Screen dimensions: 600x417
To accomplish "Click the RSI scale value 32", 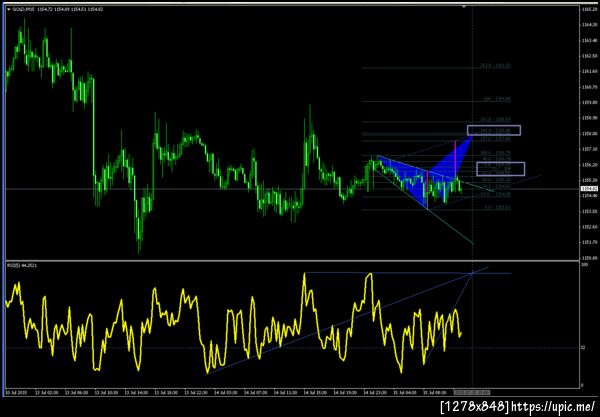I will [583, 348].
